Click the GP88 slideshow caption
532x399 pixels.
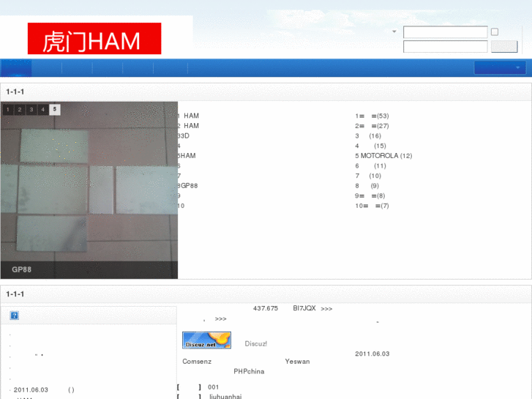click(x=21, y=269)
